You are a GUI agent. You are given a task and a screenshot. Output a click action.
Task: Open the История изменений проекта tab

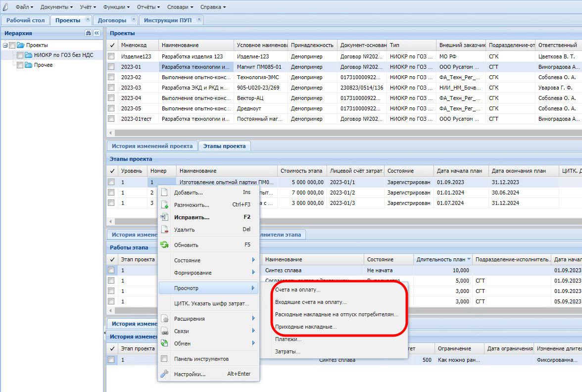[x=152, y=146]
